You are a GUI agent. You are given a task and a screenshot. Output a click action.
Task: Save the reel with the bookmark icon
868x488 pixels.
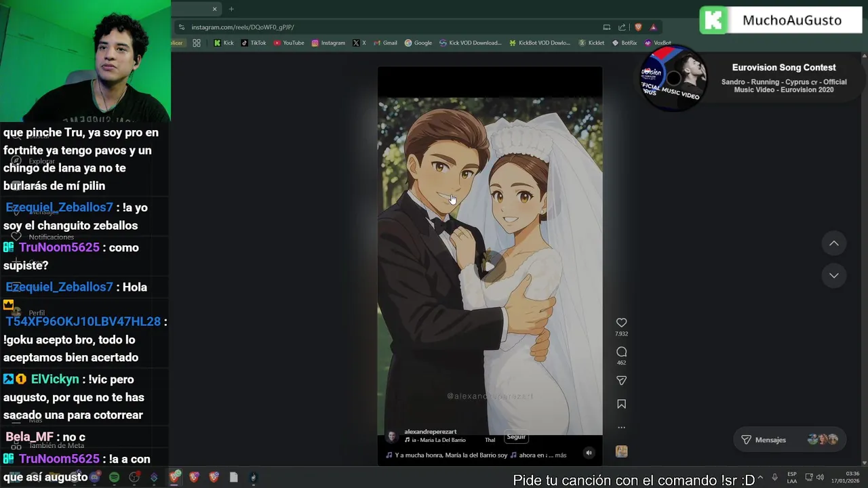[x=621, y=404]
